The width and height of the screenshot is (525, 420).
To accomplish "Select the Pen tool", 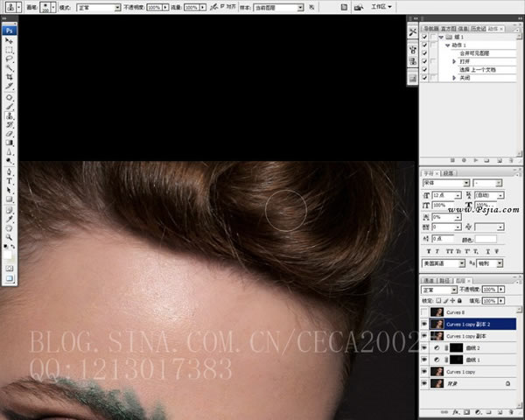I will pos(9,171).
